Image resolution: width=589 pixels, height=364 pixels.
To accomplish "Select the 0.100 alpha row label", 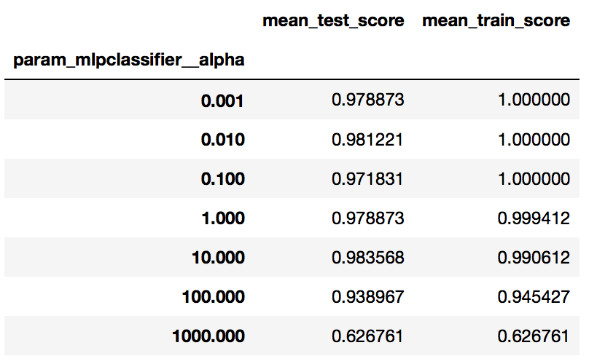I will coord(222,178).
